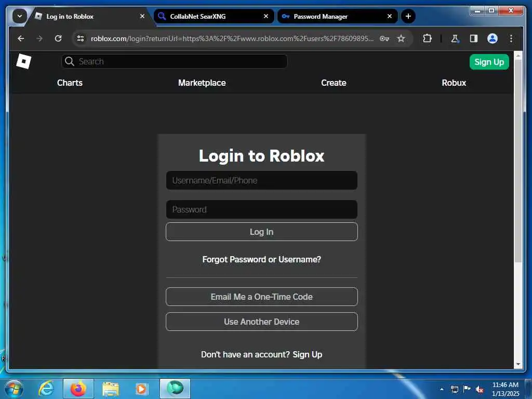Open the Marketplace navigation item
Viewport: 532px width, 399px height.
tap(202, 83)
